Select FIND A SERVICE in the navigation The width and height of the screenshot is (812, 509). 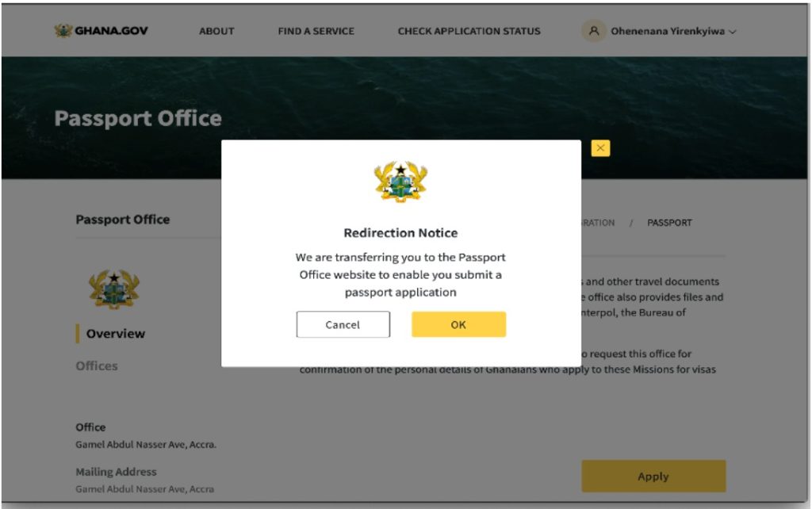(x=316, y=31)
